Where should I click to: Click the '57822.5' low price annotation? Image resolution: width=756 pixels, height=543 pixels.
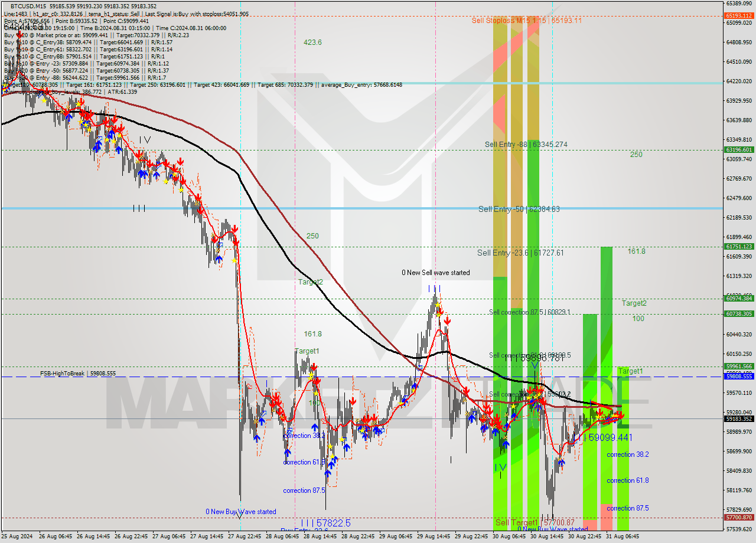[x=334, y=523]
